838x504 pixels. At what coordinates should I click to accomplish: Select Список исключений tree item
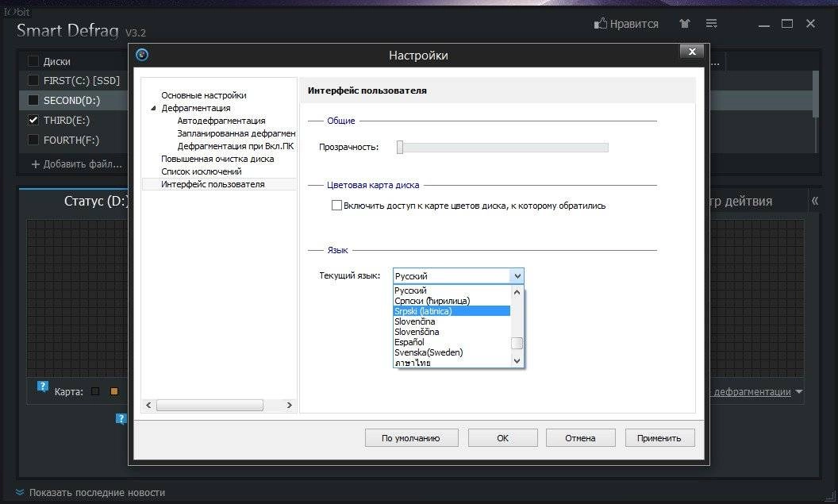tap(202, 171)
